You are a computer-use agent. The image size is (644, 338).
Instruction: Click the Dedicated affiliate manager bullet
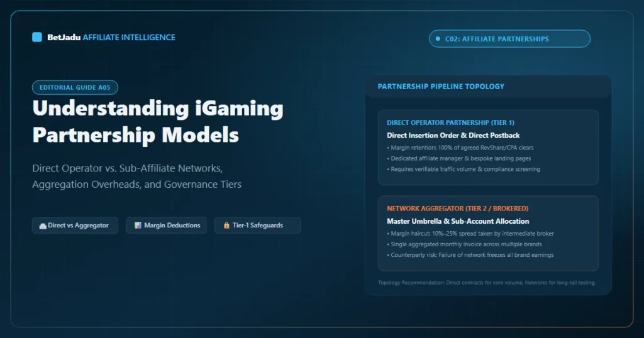[459, 158]
